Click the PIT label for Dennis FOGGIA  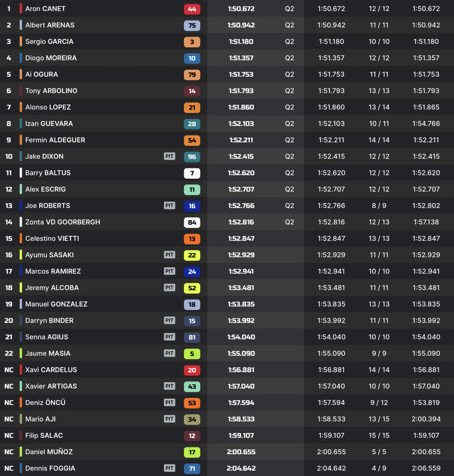pyautogui.click(x=169, y=468)
